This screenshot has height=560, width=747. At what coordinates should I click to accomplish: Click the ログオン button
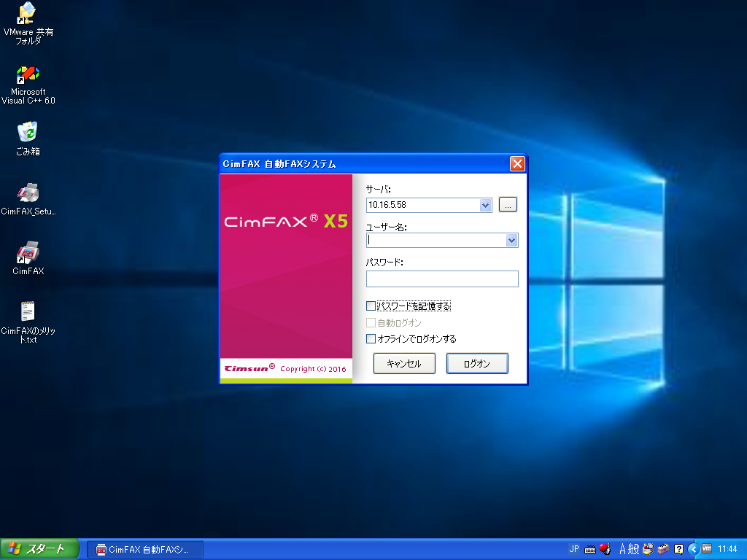[477, 363]
